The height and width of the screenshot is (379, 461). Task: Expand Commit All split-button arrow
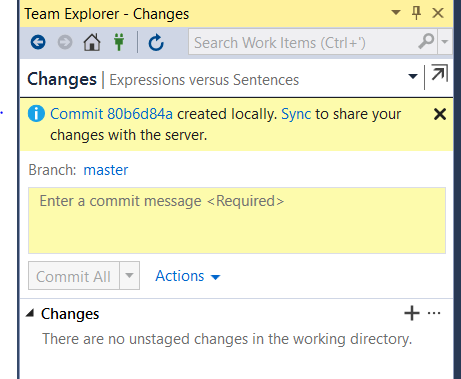[129, 275]
